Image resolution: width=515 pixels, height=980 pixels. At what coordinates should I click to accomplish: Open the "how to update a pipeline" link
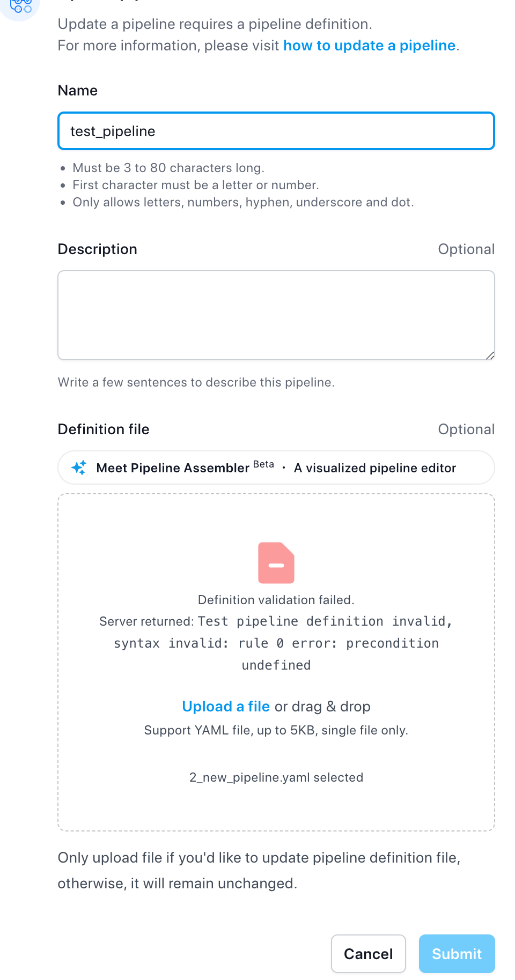click(x=369, y=46)
